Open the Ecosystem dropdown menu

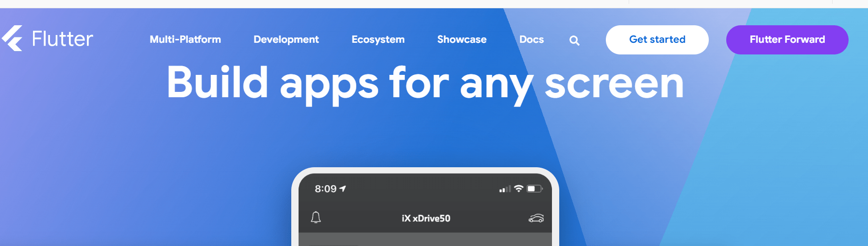click(378, 39)
